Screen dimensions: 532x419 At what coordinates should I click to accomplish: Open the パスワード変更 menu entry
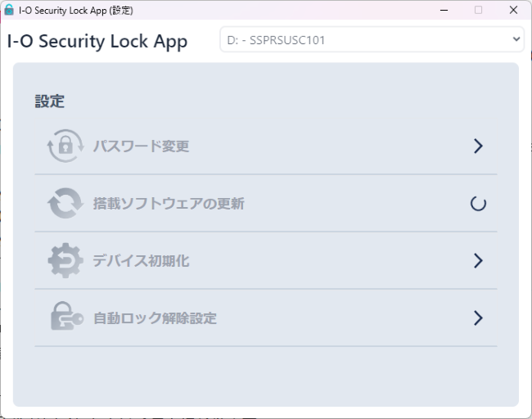coord(141,146)
